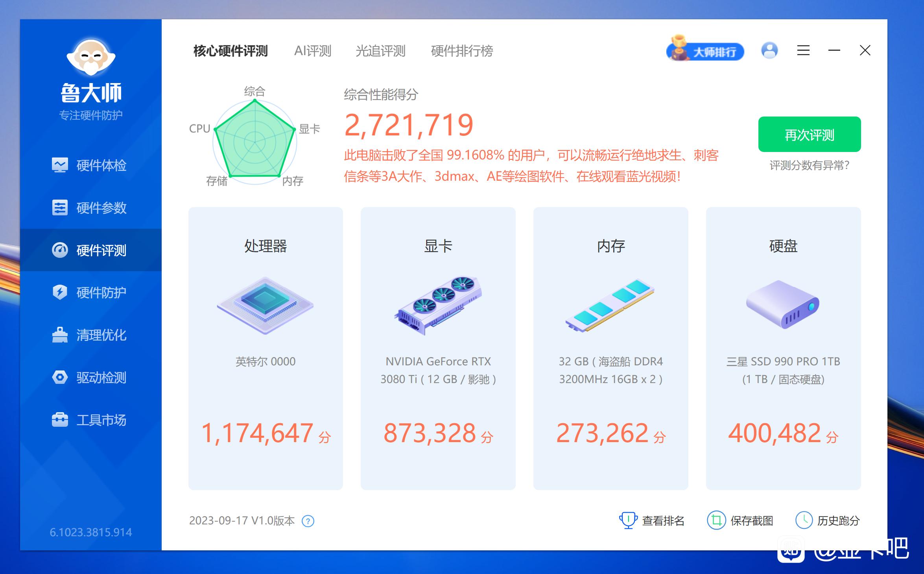Click the hard drive illustration
Viewport: 924px width, 574px height.
tap(783, 304)
